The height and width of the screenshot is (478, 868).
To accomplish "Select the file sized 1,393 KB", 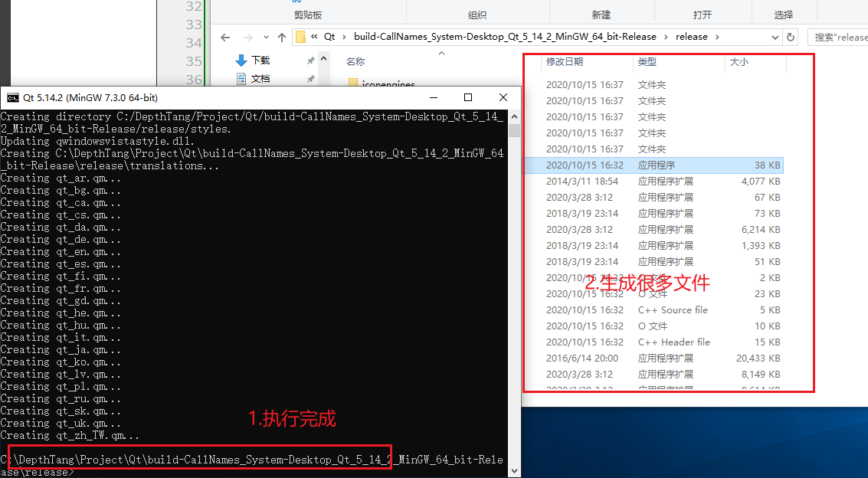I will tap(653, 245).
